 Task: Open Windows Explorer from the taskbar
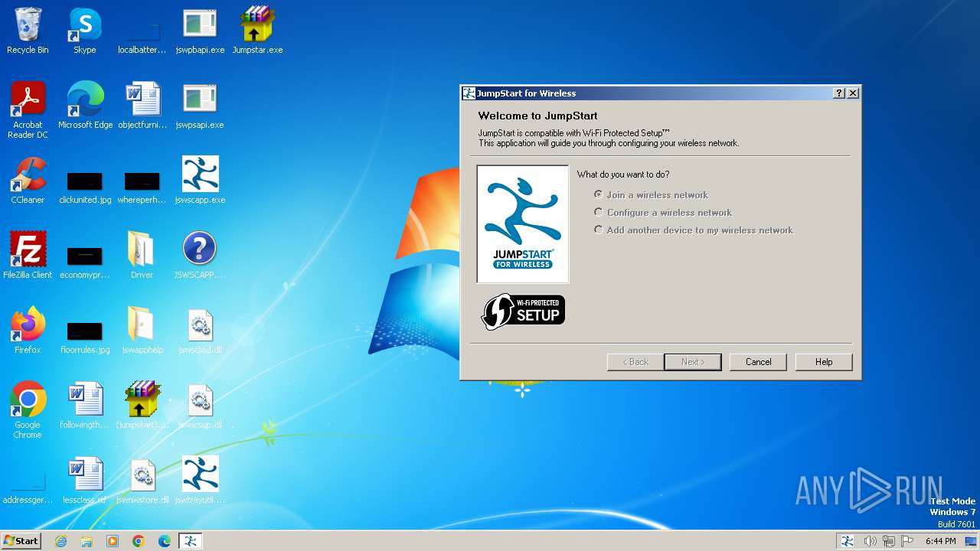tap(87, 541)
